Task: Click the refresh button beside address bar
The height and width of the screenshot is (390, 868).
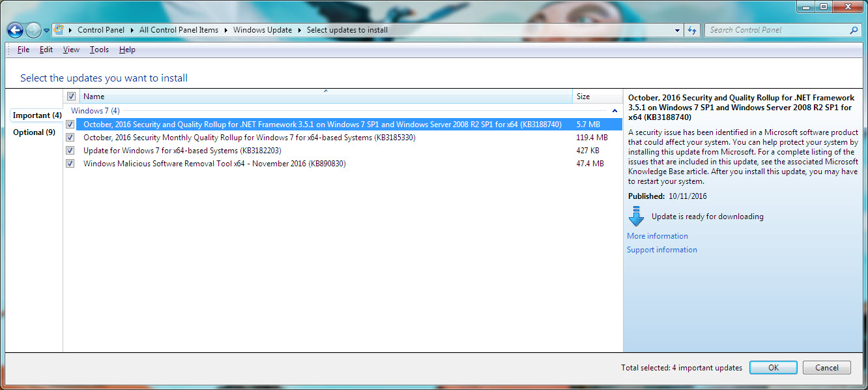Action: point(691,30)
